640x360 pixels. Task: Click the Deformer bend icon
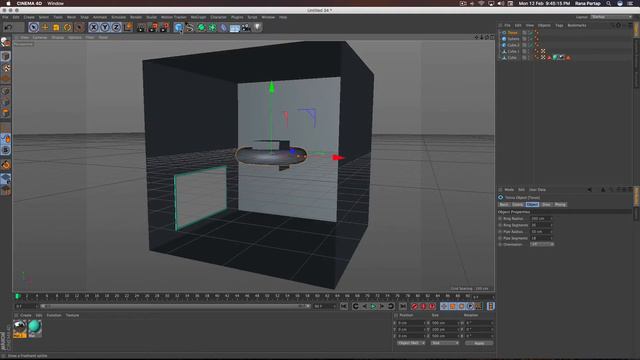[x=223, y=27]
